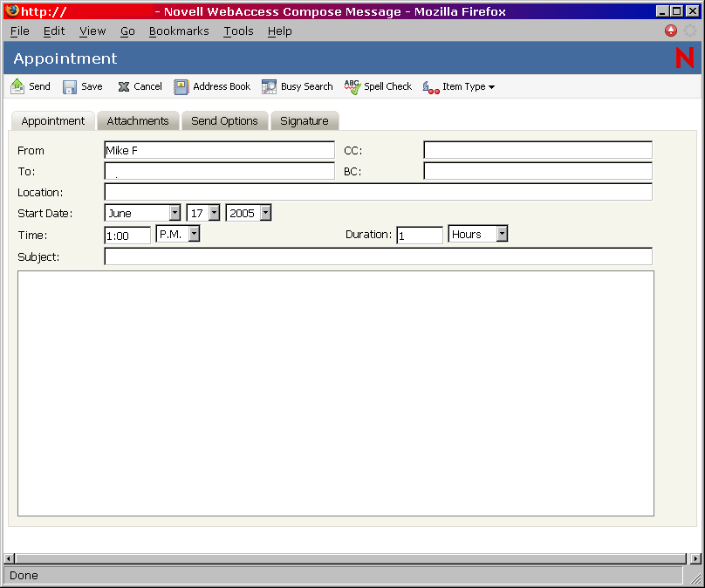Expand the Item Type dropdown arrow
The image size is (705, 588).
point(491,87)
